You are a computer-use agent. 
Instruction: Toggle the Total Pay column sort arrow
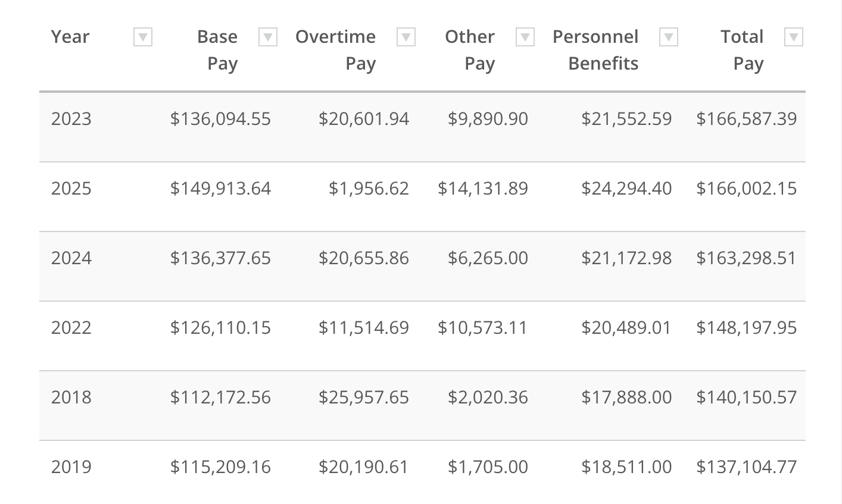click(x=794, y=37)
